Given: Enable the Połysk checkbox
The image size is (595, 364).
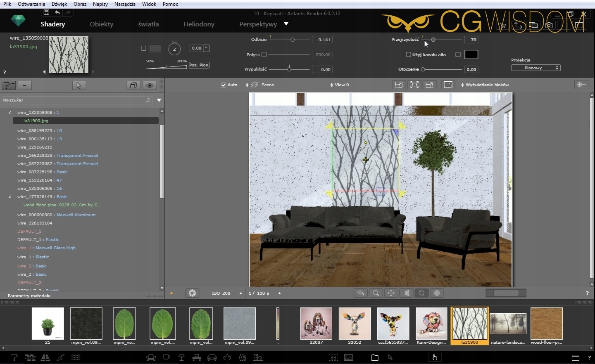Looking at the screenshot, I should [x=264, y=54].
